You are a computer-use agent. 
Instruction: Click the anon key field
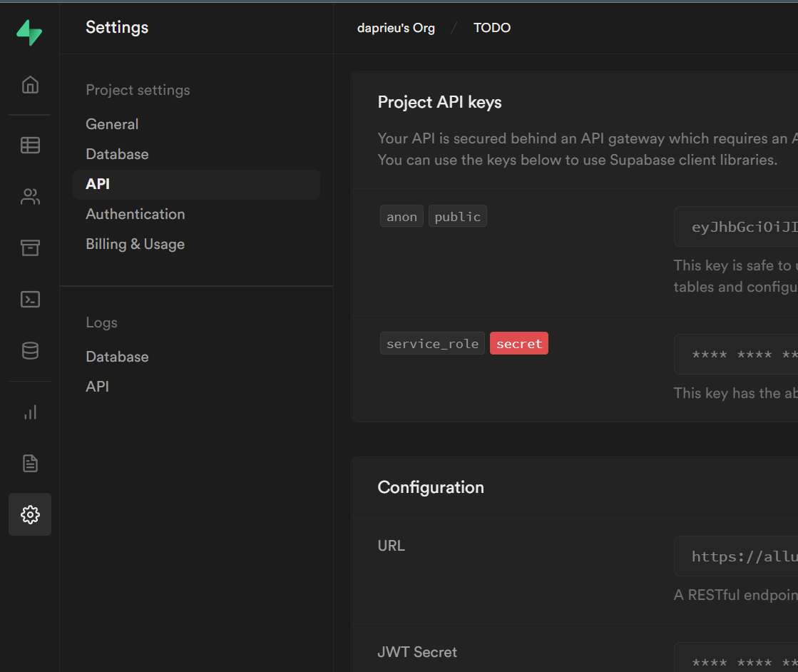pyautogui.click(x=736, y=227)
